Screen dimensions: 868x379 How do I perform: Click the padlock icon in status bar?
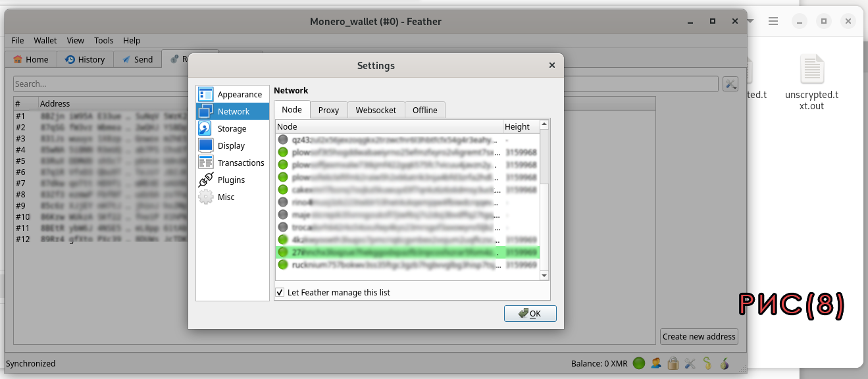(x=673, y=363)
